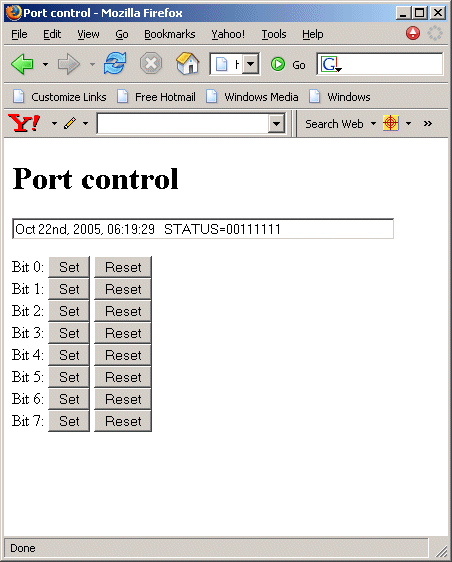Go to the Home page icon
The height and width of the screenshot is (562, 452).
click(x=187, y=63)
